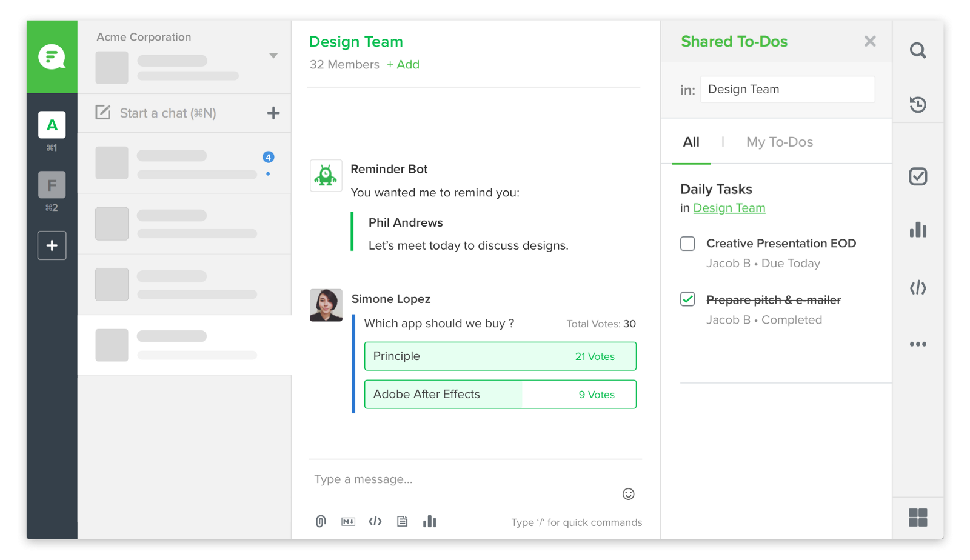Open the chat with 4 unread badge
The height and width of the screenshot is (560, 970).
coord(184,163)
